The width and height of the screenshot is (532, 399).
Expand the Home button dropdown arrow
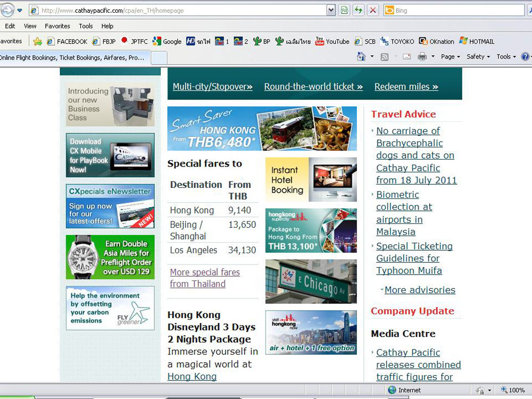click(372, 57)
